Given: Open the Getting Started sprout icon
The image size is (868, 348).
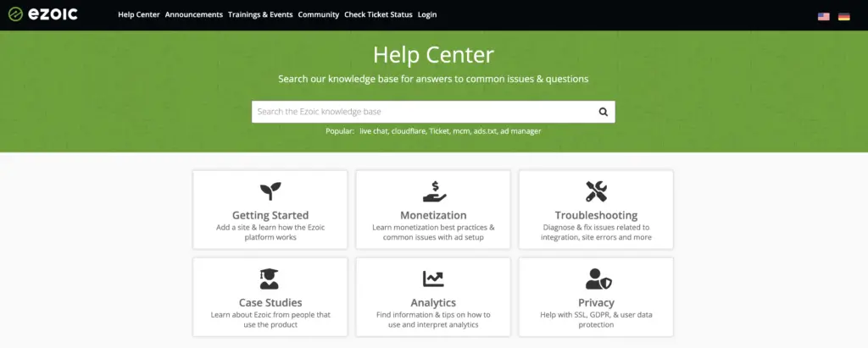Looking at the screenshot, I should click(x=270, y=191).
